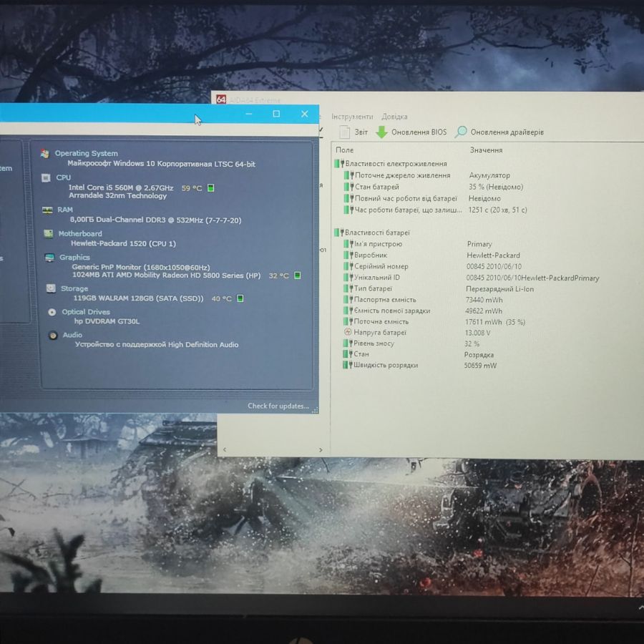Open the Довідка menu in AIDA64
644x644 pixels.
click(394, 117)
